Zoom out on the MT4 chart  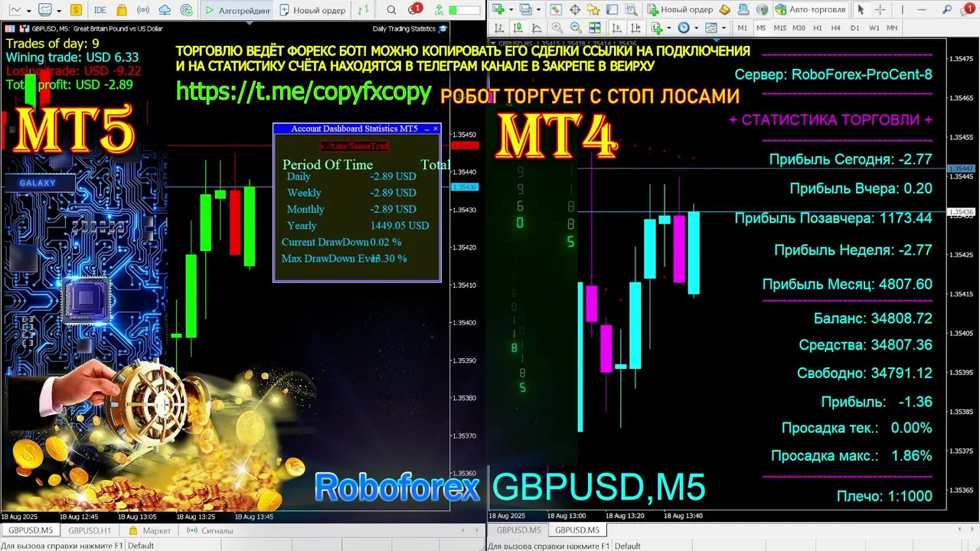(576, 28)
